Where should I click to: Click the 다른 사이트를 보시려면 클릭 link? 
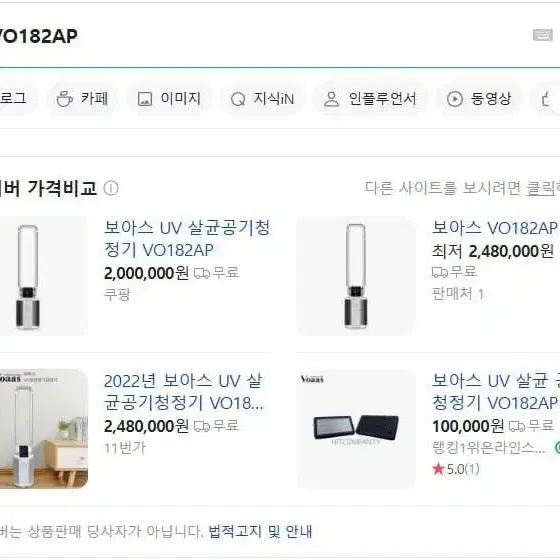[x=462, y=188]
